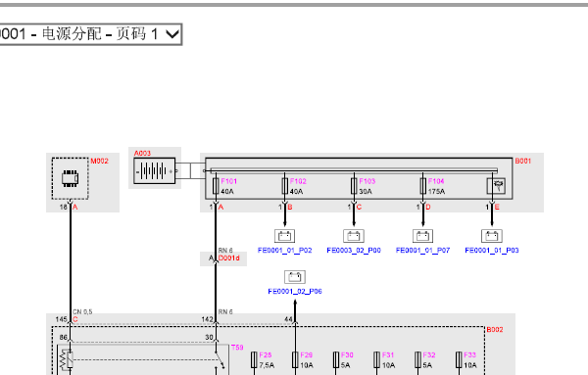Click connector pin 145 C label
This screenshot has width=588, height=375.
[x=67, y=319]
